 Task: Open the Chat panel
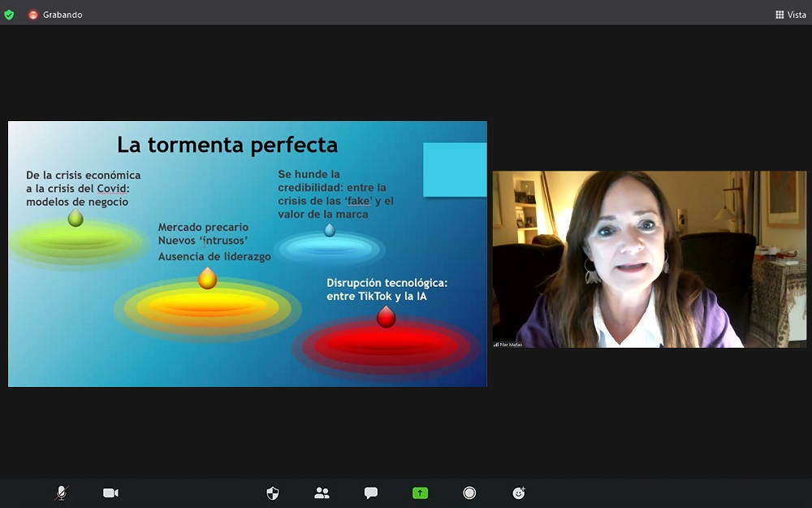[371, 493]
